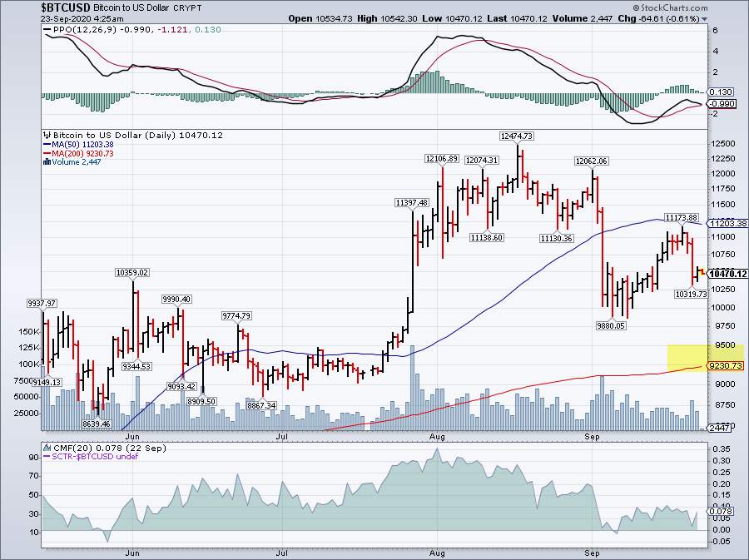Click the 9230.73 tag on the right price axis
749x560 pixels.
726,365
